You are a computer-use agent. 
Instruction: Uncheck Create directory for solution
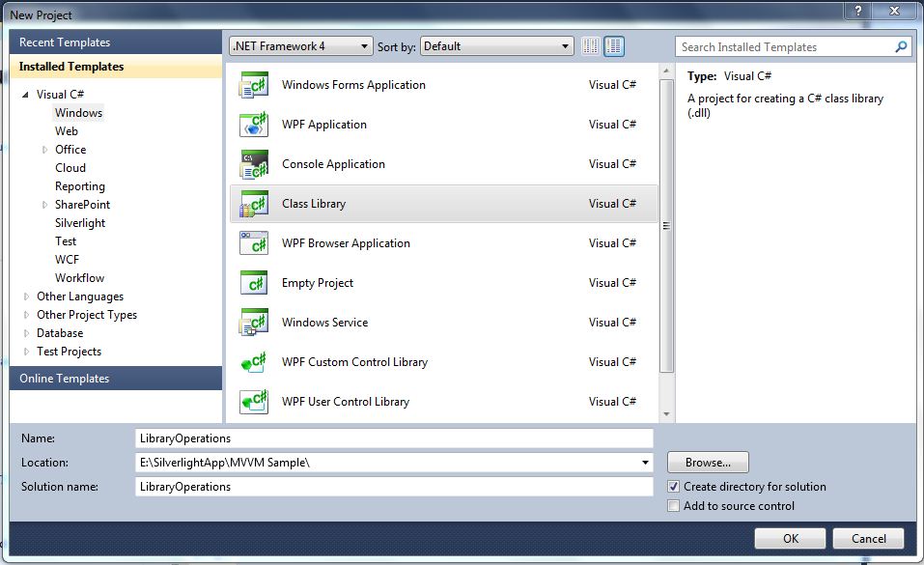[x=674, y=487]
